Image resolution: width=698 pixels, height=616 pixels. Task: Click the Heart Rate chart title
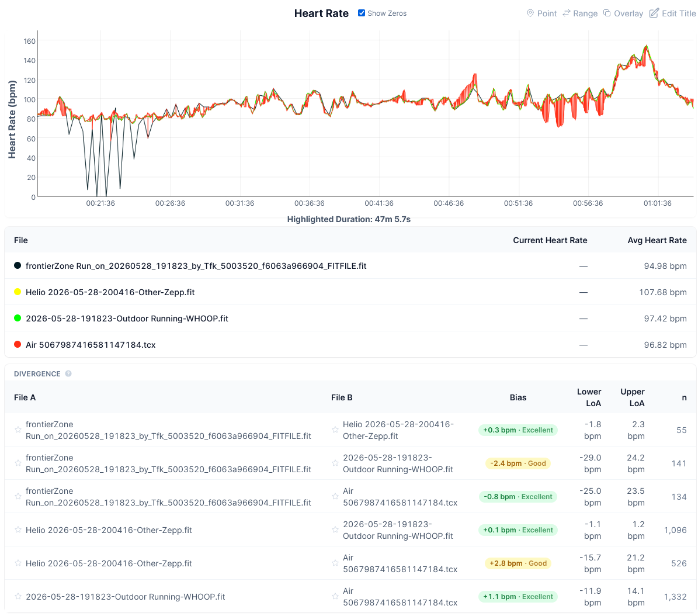321,13
